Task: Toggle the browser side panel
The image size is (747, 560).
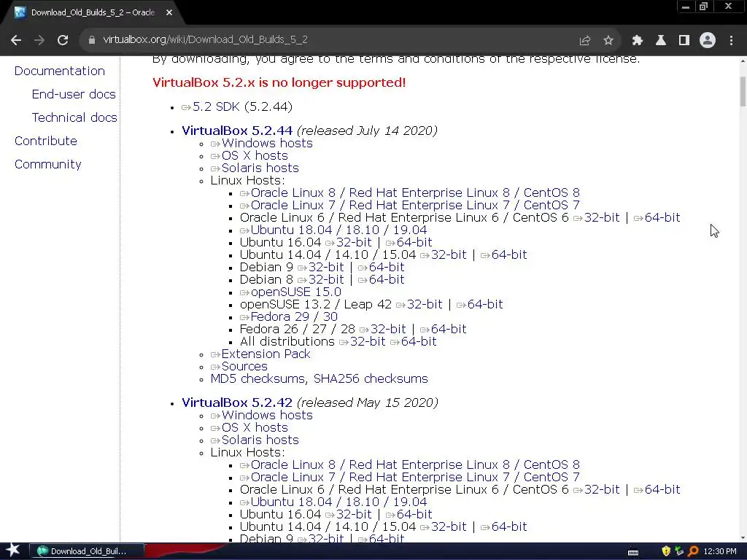Action: (x=684, y=41)
